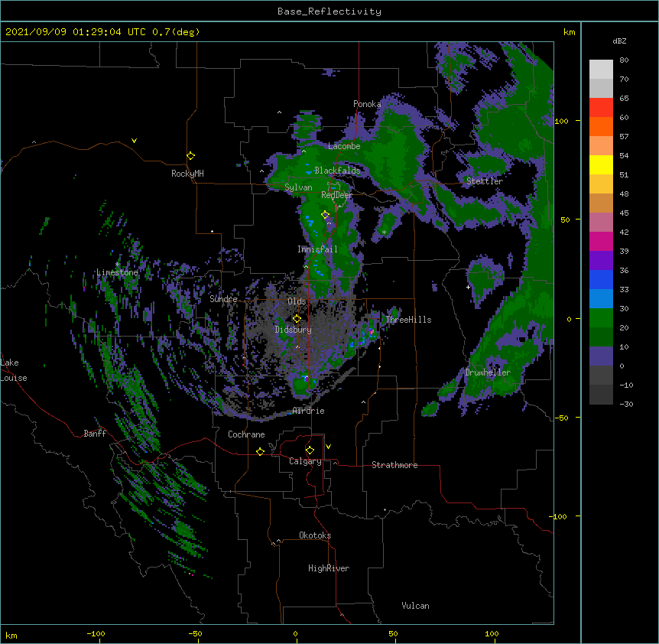Screen dimensions: 659x644
Task: Click the Lacombe city label
Action: 344,146
